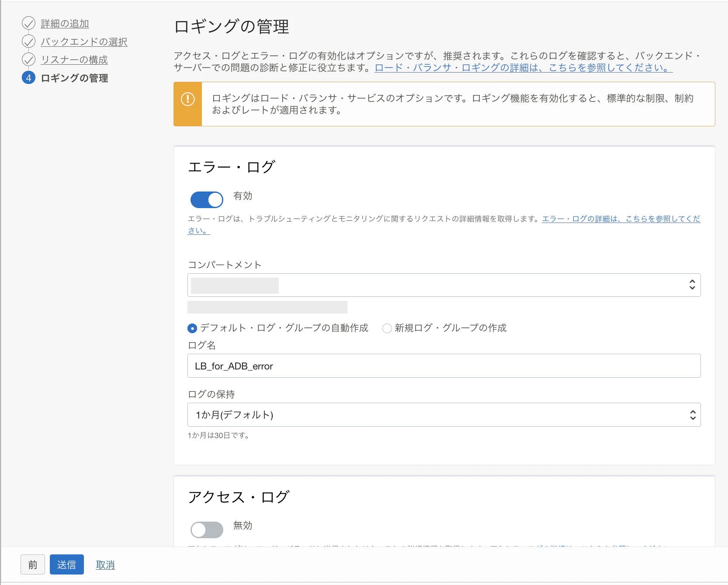Click the ロギングの管理 page title
Viewport: 728px width, 585px height.
(232, 27)
